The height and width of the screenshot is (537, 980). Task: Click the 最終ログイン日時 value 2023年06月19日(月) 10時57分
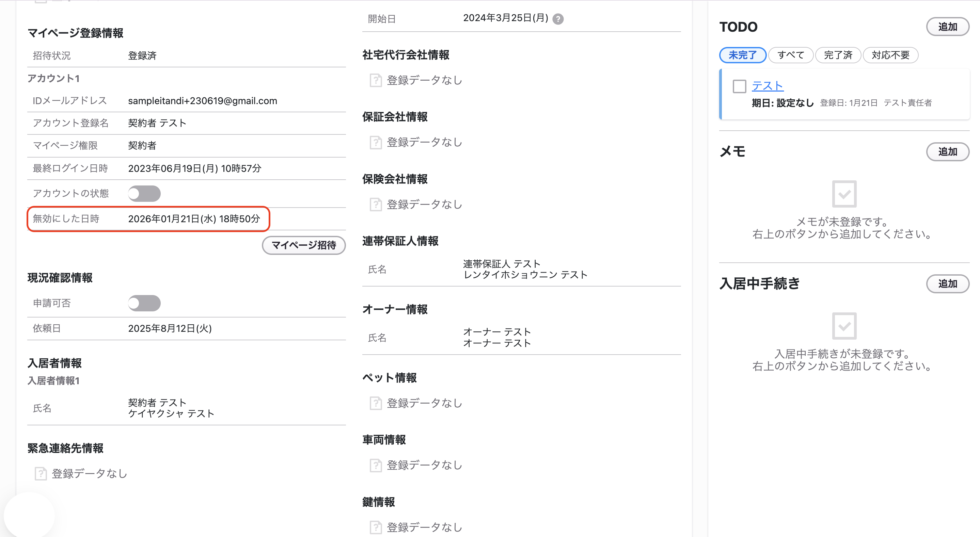[x=195, y=168]
